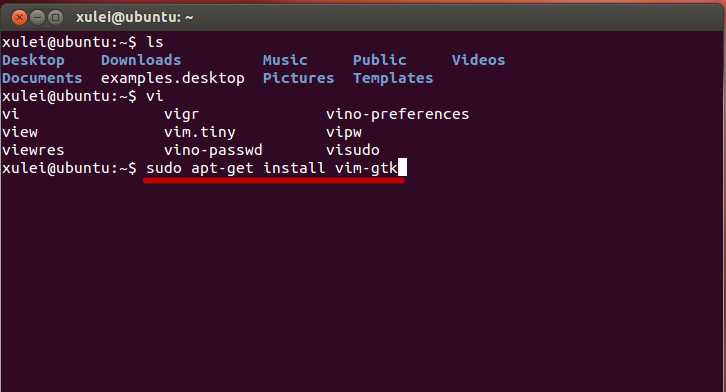Viewport: 726px width, 392px height.
Task: Click the vim.tiny completion entry
Action: pyautogui.click(x=200, y=133)
